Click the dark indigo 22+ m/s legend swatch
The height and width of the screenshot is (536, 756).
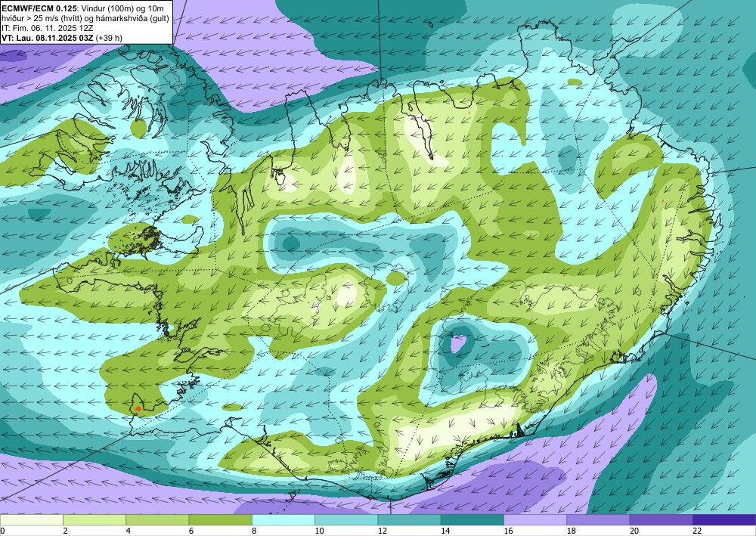click(x=724, y=520)
